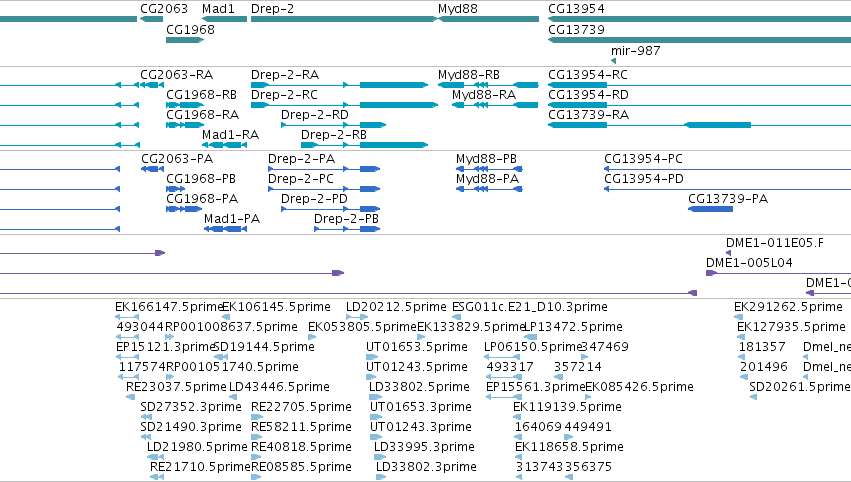Click the Myd88 gene bar
The height and width of the screenshot is (482, 851).
click(x=488, y=19)
